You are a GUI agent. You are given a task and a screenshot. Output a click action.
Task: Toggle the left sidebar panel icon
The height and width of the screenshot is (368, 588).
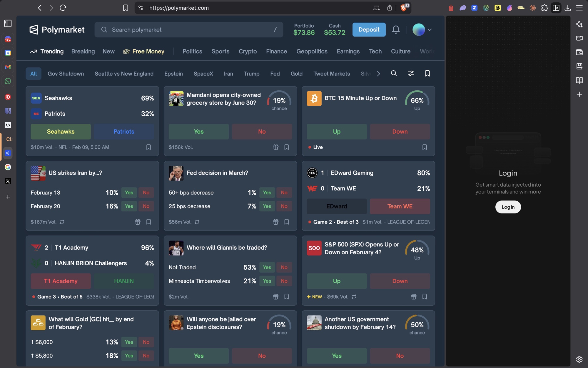point(8,23)
